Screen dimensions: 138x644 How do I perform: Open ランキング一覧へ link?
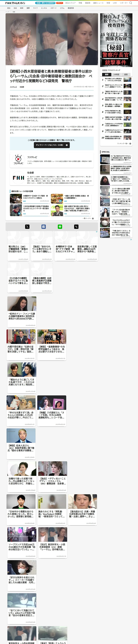pyautogui.click(x=123, y=144)
